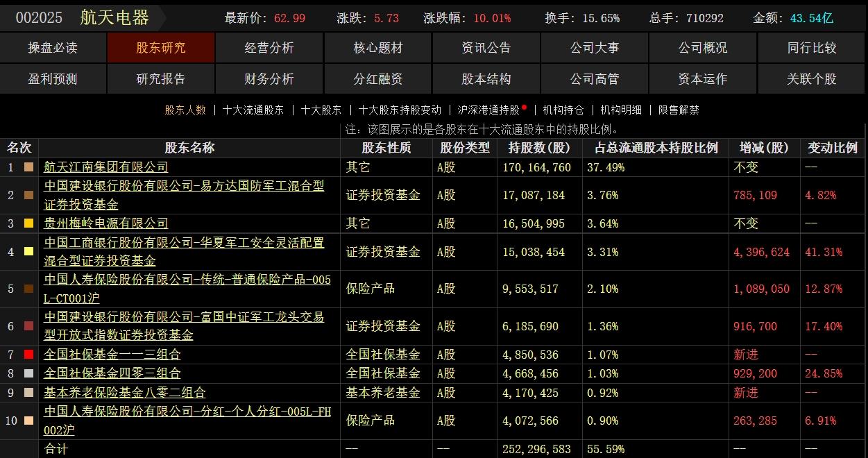Click red swatch for 全国社保基金一一三组合 row

pos(28,355)
